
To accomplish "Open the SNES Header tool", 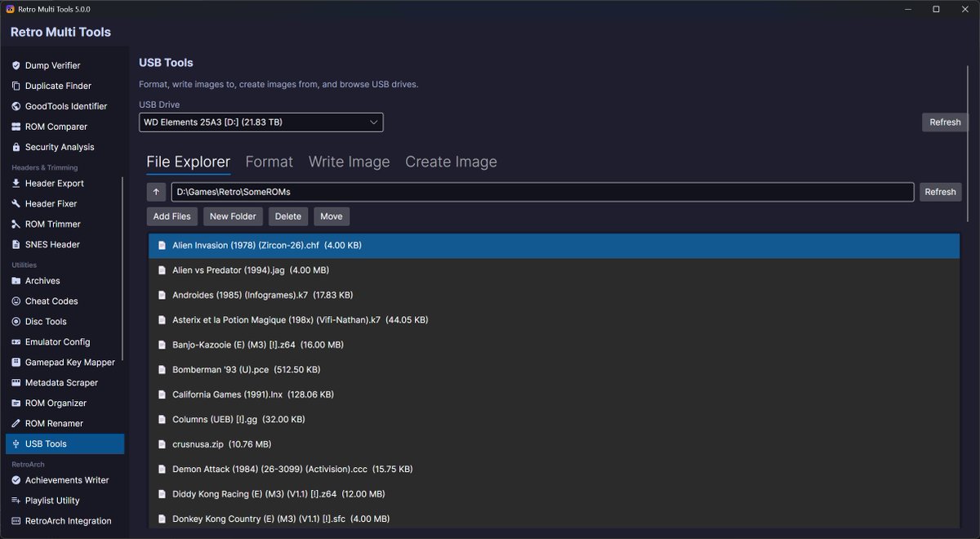I will point(63,244).
